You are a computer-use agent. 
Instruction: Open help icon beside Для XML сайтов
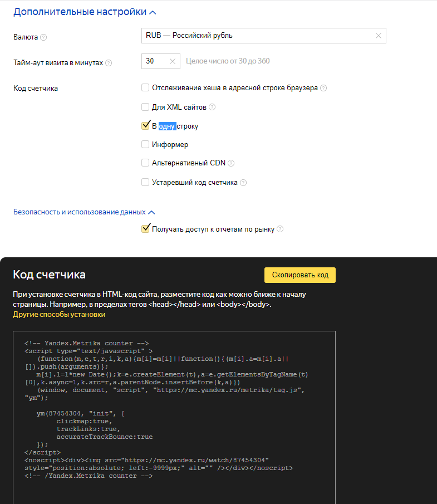[212, 107]
